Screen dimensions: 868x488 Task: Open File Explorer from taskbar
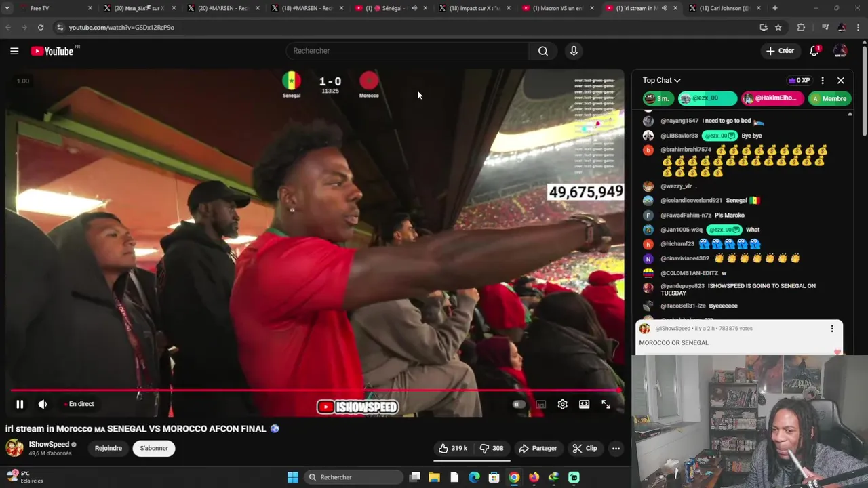point(434,477)
